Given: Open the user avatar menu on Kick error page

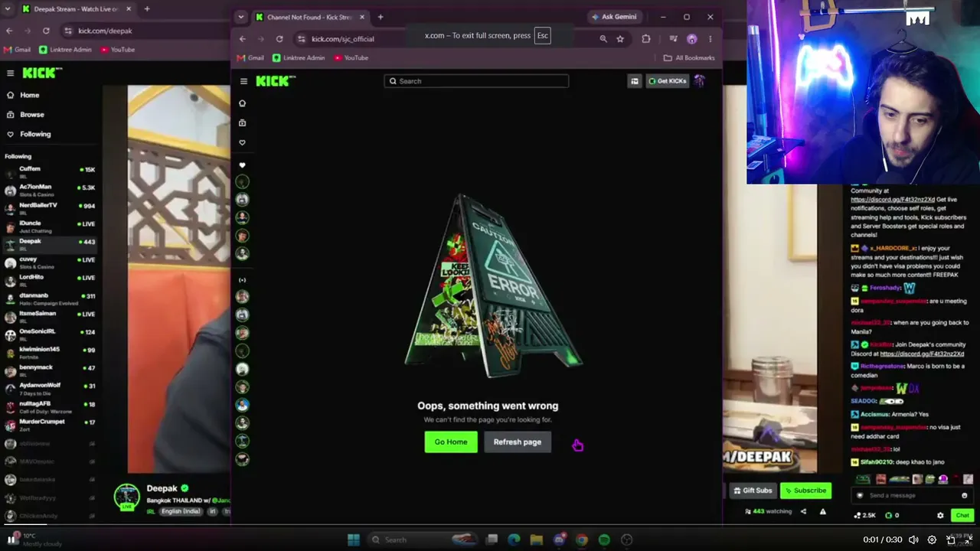Looking at the screenshot, I should pyautogui.click(x=699, y=81).
